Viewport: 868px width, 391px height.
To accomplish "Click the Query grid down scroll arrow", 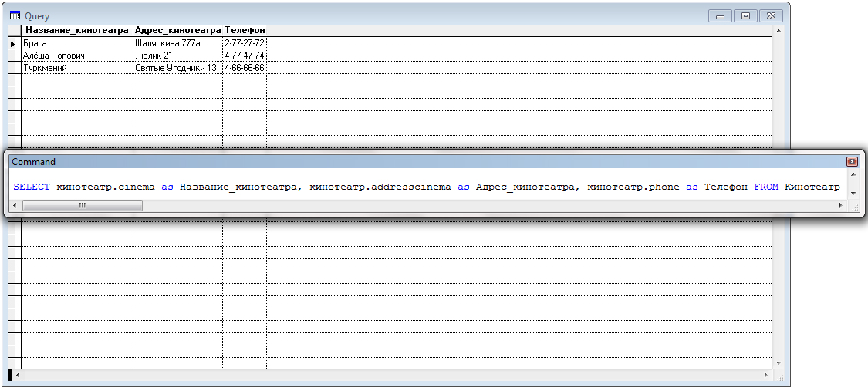I will point(778,362).
